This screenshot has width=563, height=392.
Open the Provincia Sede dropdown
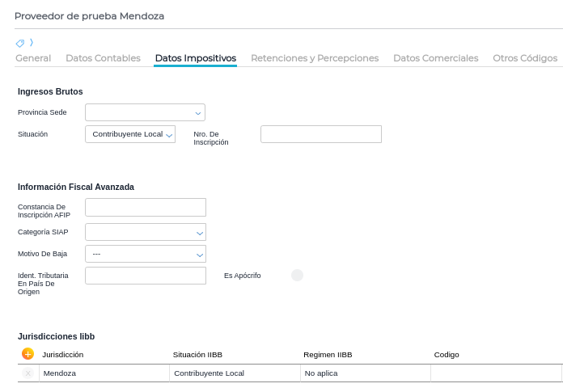tap(145, 112)
